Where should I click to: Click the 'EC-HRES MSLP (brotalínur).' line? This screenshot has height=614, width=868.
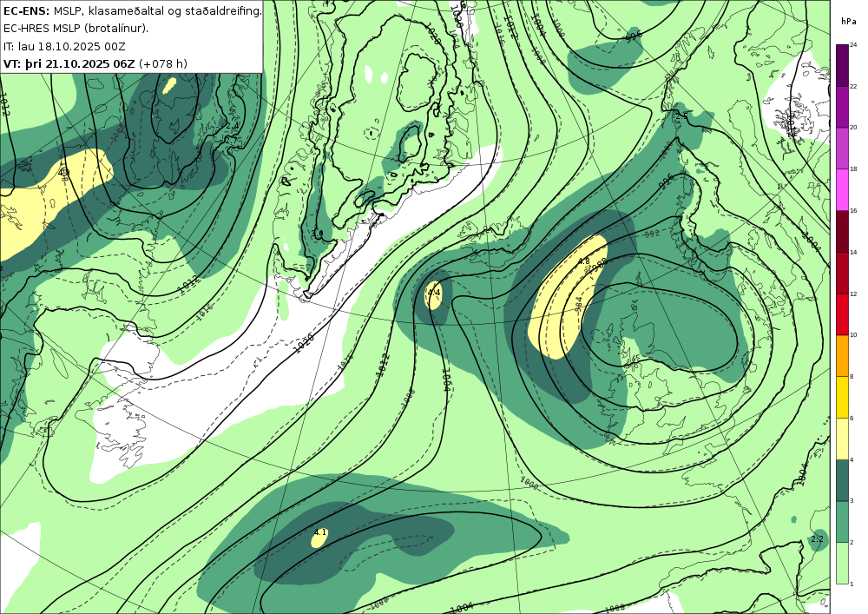click(76, 29)
